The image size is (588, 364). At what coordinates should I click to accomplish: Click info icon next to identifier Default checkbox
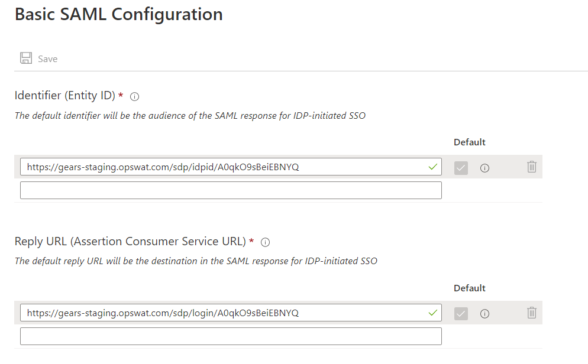pyautogui.click(x=484, y=168)
